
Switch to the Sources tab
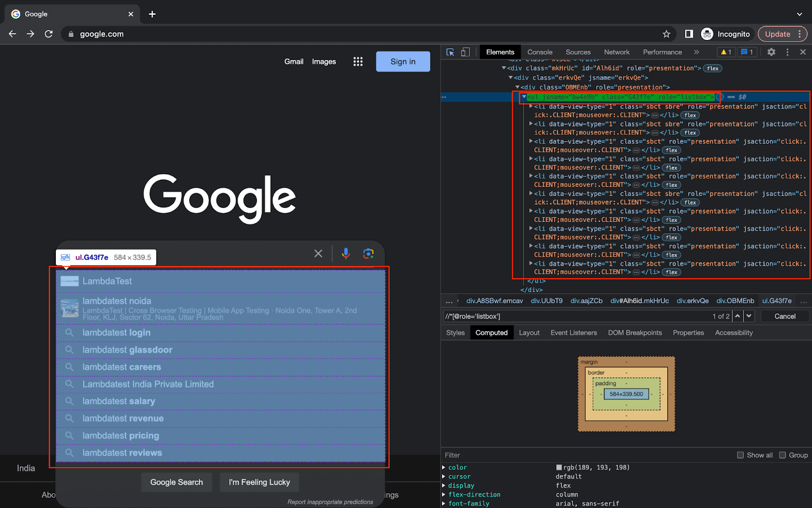[x=578, y=52]
